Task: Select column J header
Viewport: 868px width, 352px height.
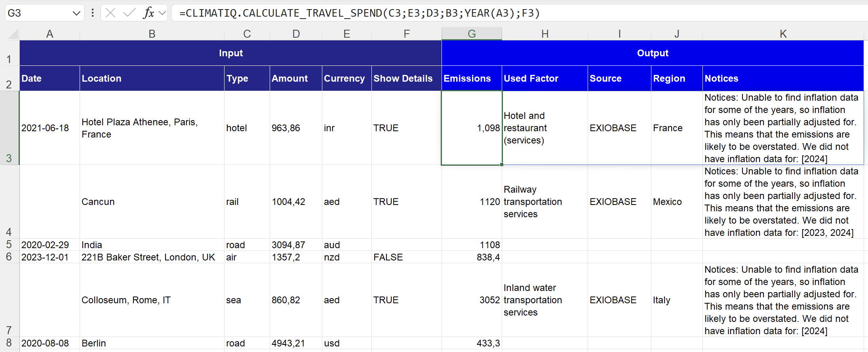Action: coord(677,34)
